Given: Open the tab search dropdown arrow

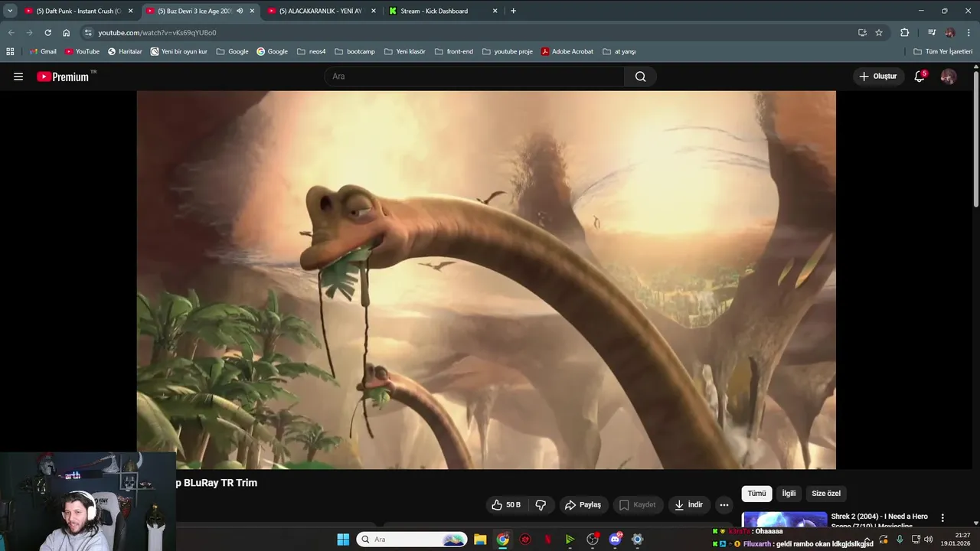Looking at the screenshot, I should click(x=10, y=11).
